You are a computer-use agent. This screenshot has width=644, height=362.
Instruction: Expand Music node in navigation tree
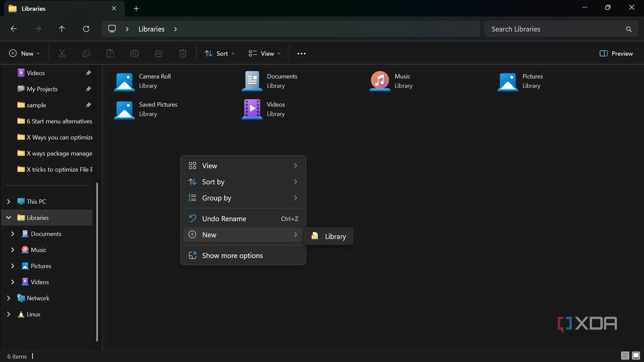[x=12, y=250]
